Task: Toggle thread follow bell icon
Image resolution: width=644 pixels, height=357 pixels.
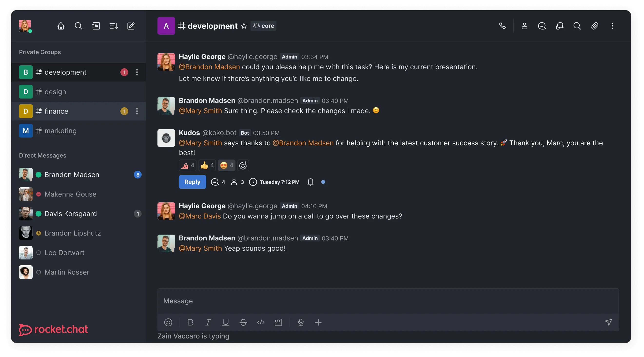Action: [310, 182]
